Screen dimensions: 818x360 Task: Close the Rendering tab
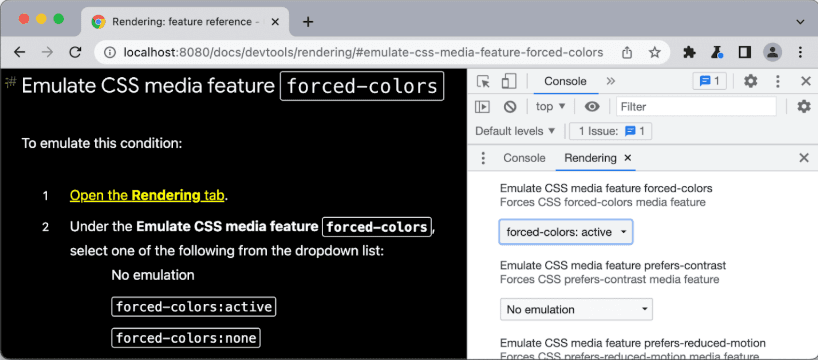click(x=628, y=158)
